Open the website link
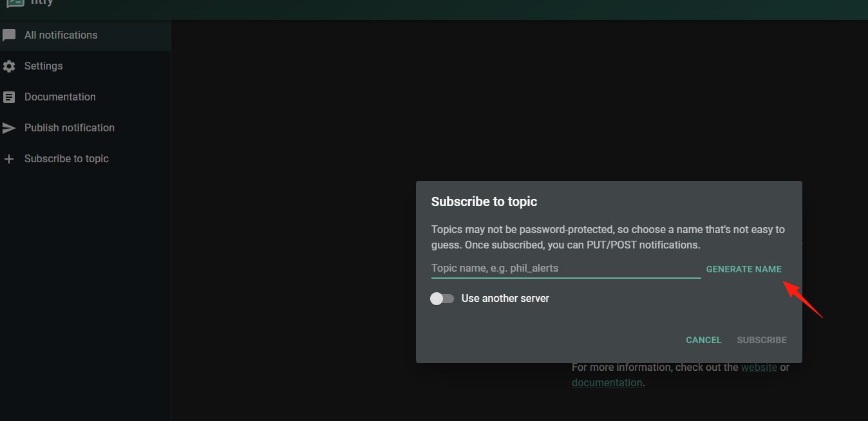Screen dimensions: 868x421 759,367
